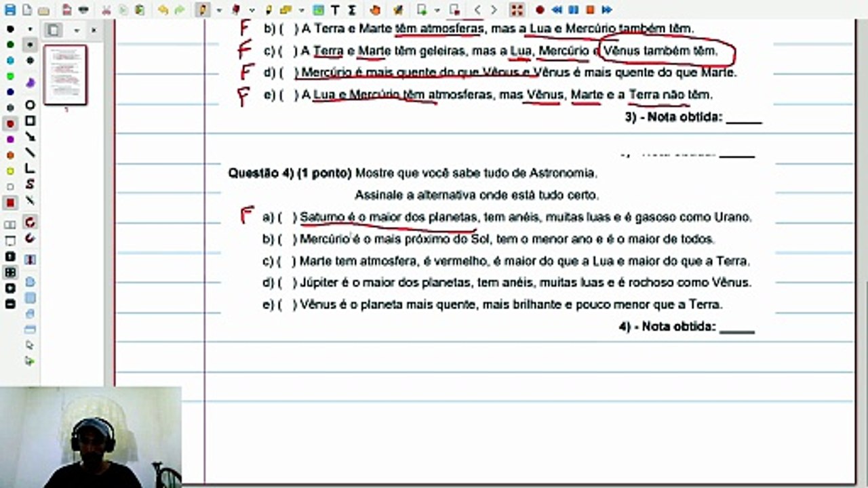
Task: Go to the next page
Action: pos(494,10)
